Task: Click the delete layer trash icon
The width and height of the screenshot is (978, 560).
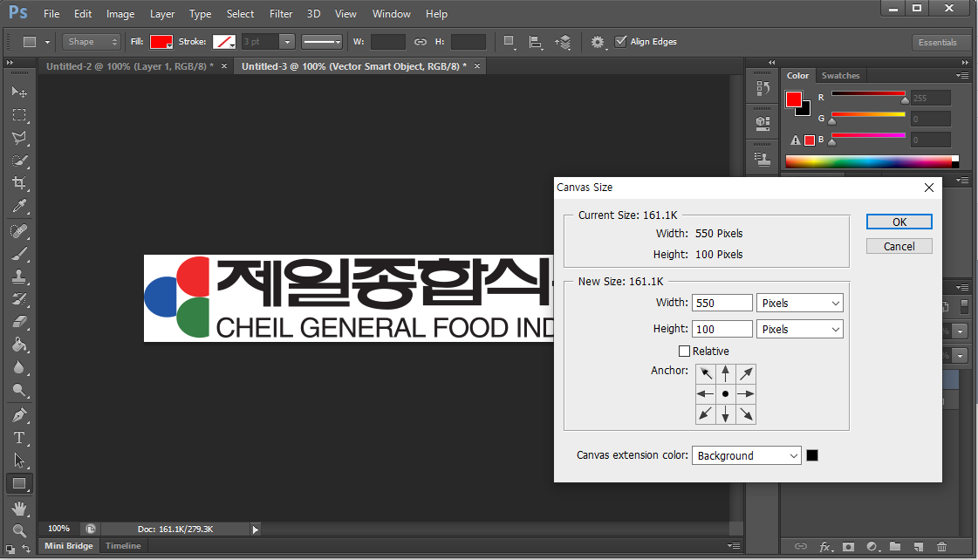Action: [942, 547]
